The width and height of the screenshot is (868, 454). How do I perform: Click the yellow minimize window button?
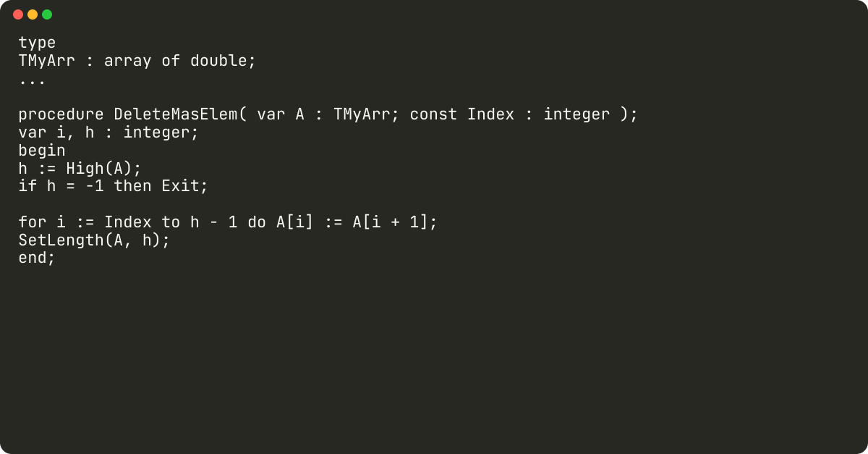(33, 14)
